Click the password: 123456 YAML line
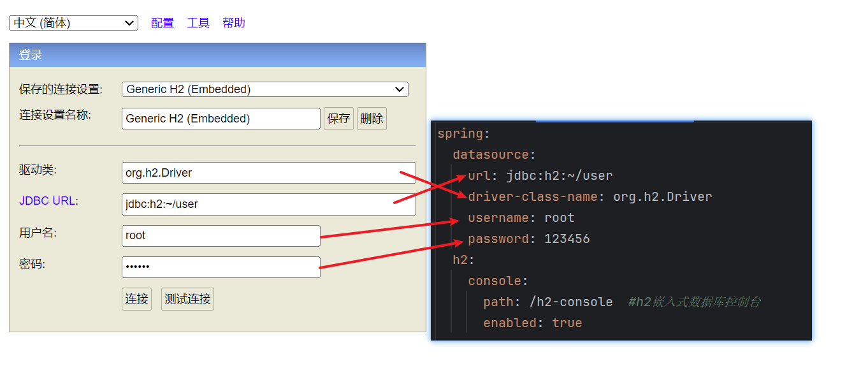 point(528,239)
